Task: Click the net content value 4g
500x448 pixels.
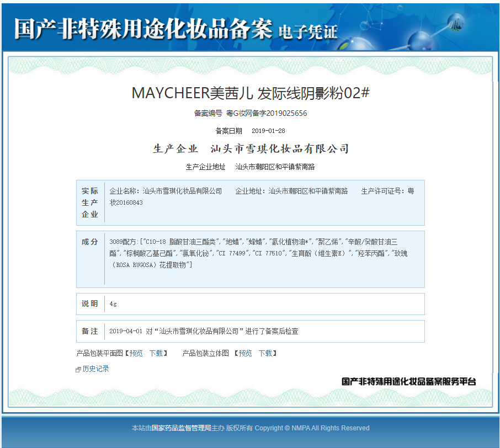Action: (113, 304)
